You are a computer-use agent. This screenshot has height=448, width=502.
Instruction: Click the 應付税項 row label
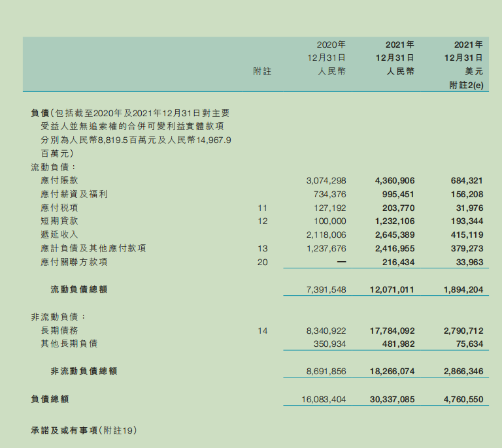coord(59,208)
